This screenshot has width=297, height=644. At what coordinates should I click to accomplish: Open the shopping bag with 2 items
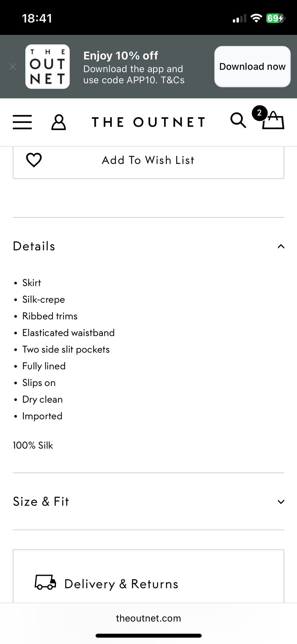point(273,121)
